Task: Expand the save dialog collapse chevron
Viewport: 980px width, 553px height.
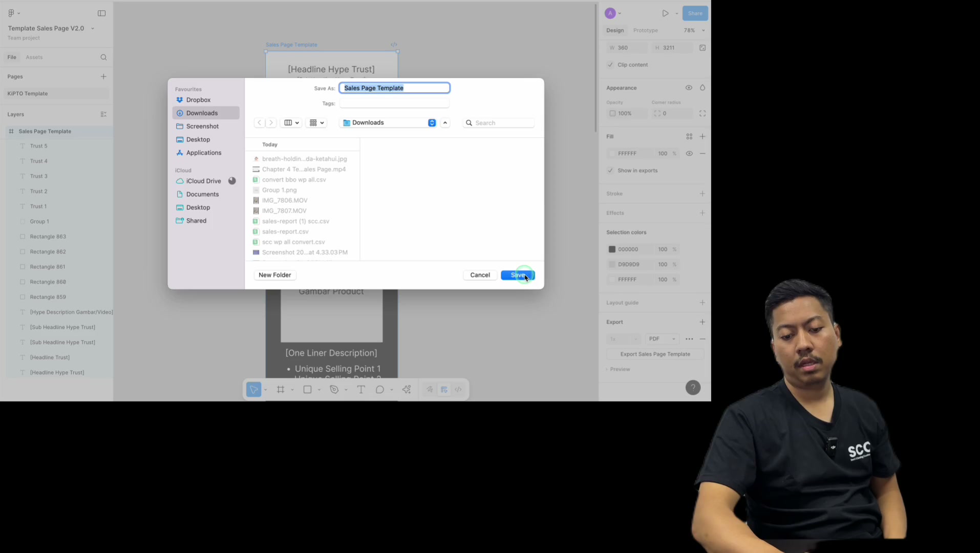Action: [x=445, y=123]
